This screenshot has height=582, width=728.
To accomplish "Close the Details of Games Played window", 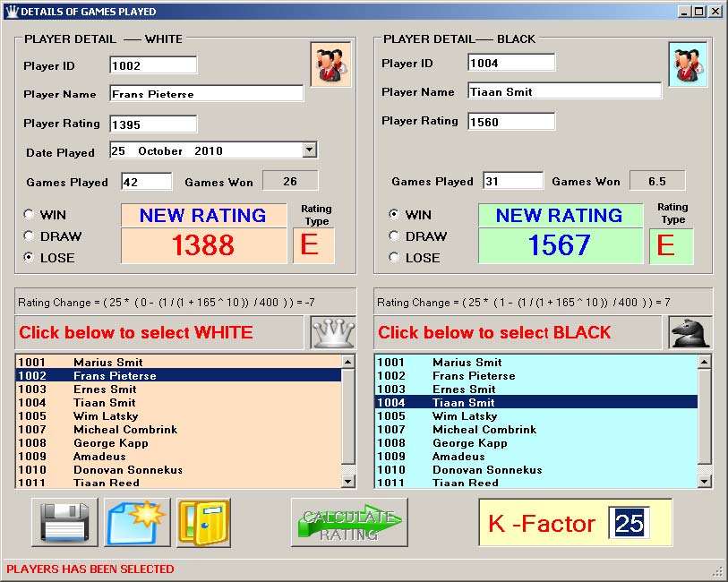I will point(715,11).
